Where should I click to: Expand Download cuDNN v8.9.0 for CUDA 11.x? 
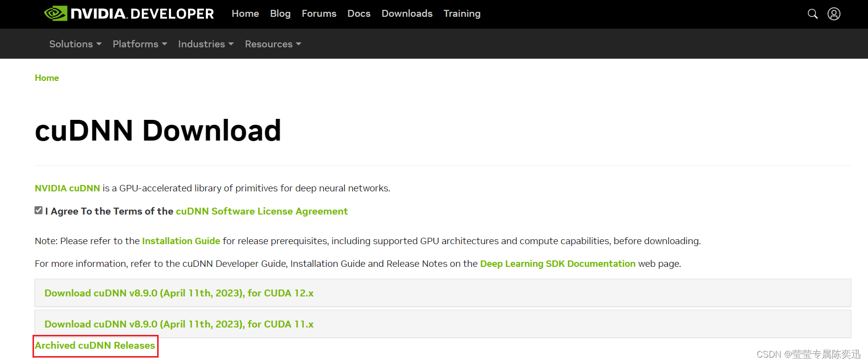[443, 324]
